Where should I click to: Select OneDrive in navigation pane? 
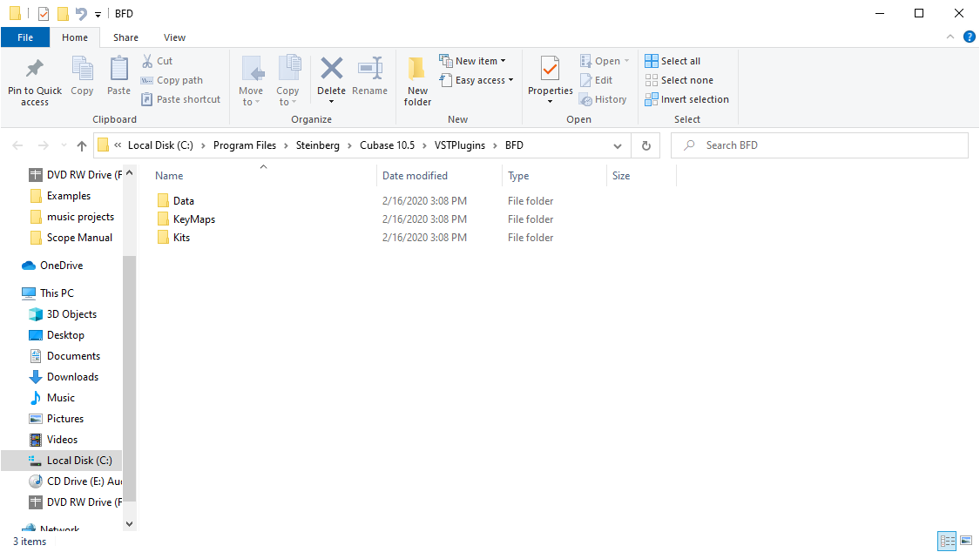(x=52, y=266)
